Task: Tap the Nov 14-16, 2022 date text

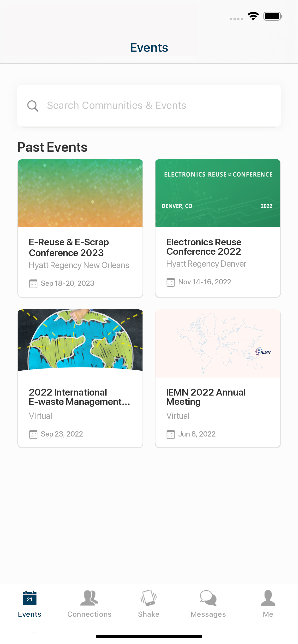Action: (205, 282)
